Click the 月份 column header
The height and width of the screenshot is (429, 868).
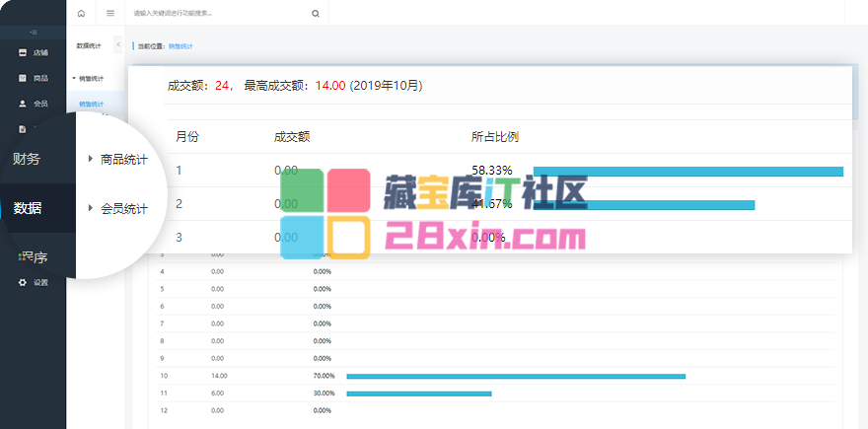click(187, 137)
